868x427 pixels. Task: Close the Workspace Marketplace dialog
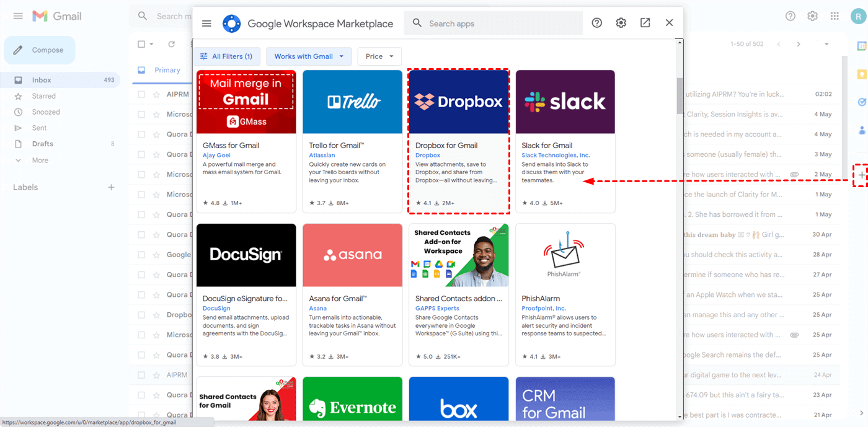(669, 23)
